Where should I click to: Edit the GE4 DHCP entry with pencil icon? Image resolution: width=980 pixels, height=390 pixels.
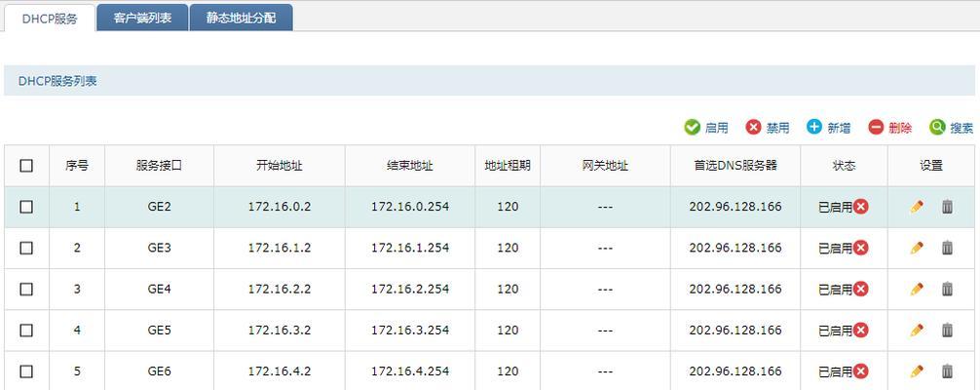point(917,290)
